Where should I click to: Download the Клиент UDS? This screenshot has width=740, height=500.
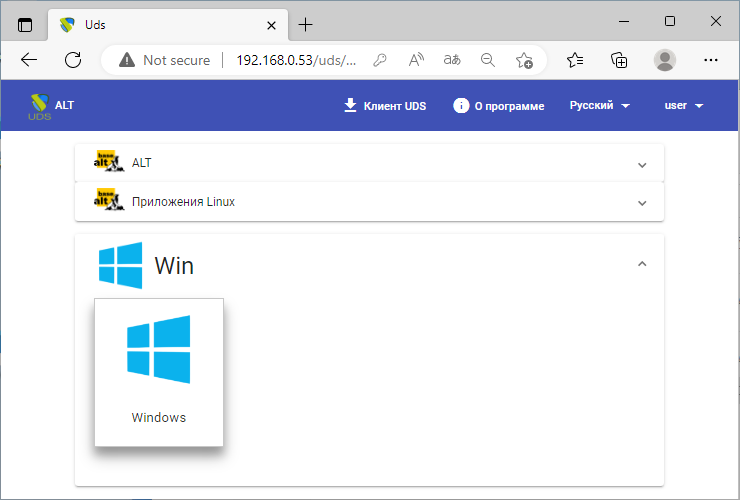385,106
